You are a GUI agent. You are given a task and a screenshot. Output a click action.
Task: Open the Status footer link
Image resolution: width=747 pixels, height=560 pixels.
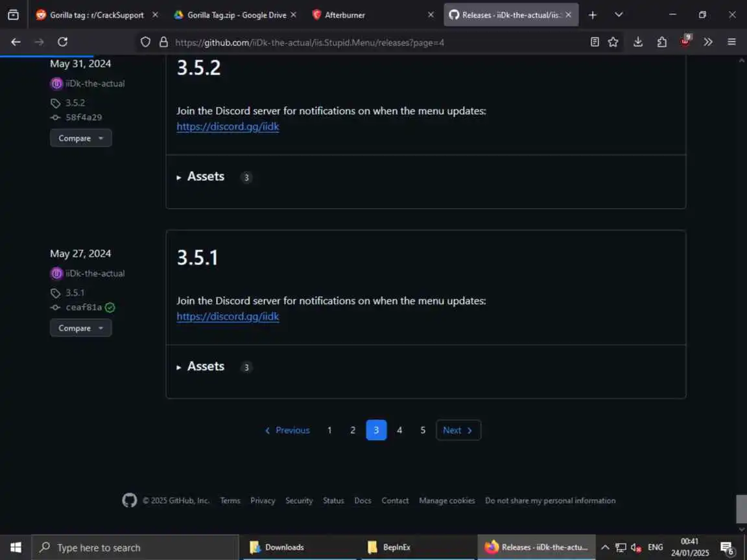(333, 501)
